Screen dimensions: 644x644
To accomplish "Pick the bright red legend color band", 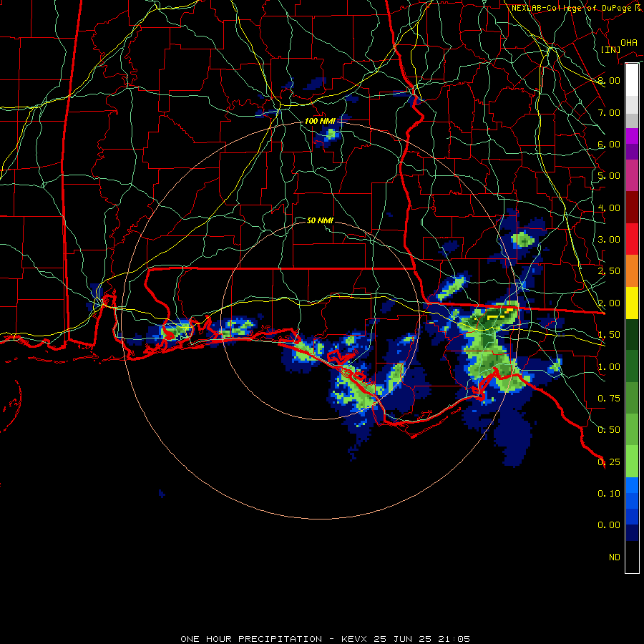I will (x=632, y=239).
